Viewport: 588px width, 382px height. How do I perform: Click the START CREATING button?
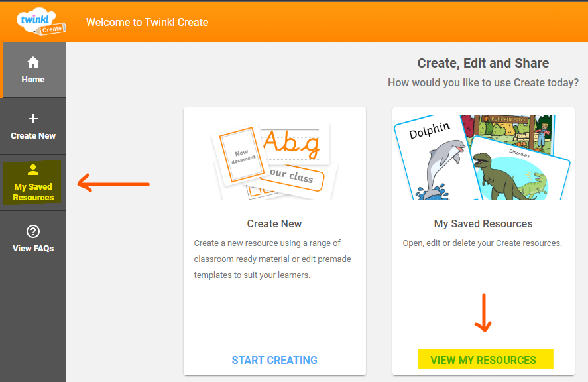[x=274, y=360]
